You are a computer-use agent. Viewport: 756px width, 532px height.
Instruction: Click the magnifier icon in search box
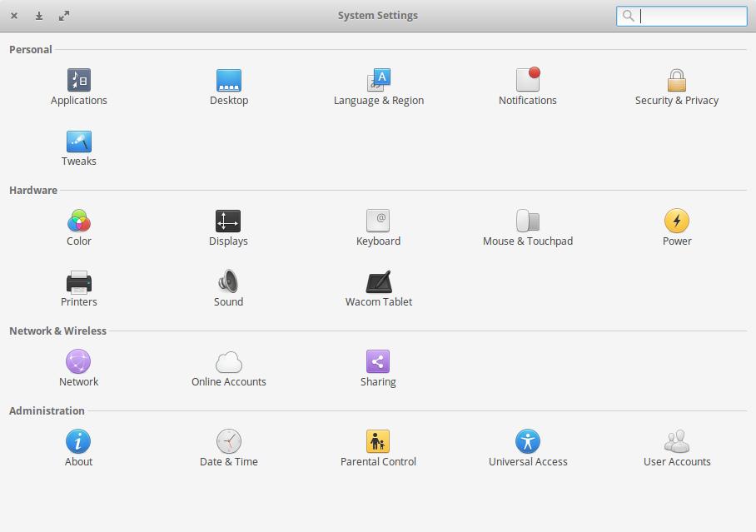click(629, 16)
